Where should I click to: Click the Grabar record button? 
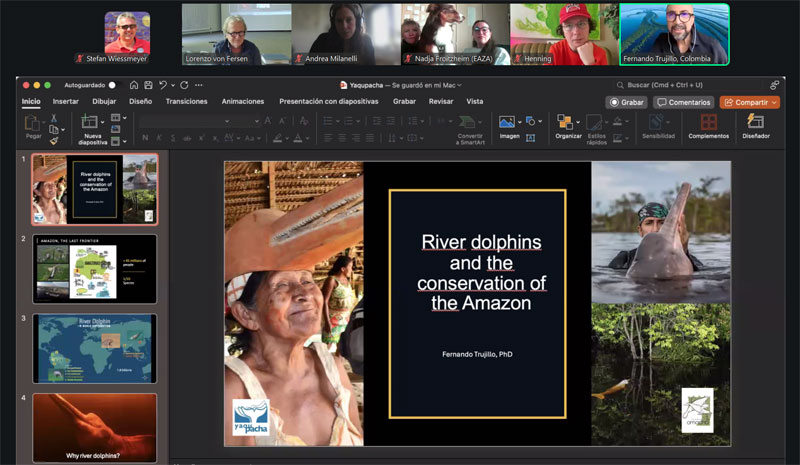(627, 103)
